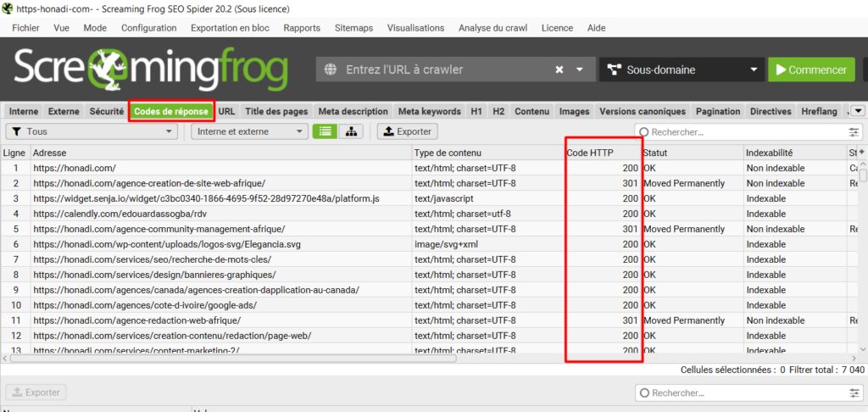This screenshot has width=868, height=412.
Task: Switch to list view icon
Action: coord(325,131)
